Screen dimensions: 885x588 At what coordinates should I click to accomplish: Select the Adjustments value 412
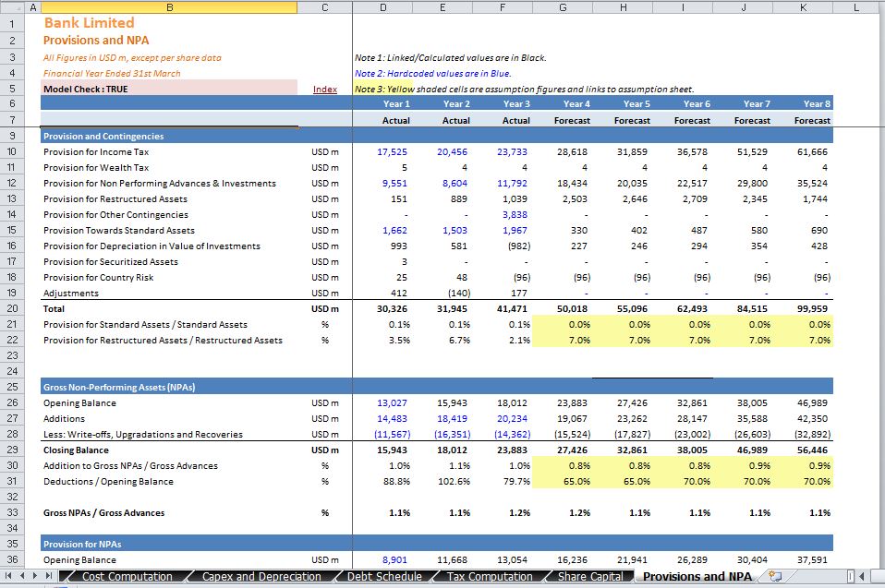382,294
